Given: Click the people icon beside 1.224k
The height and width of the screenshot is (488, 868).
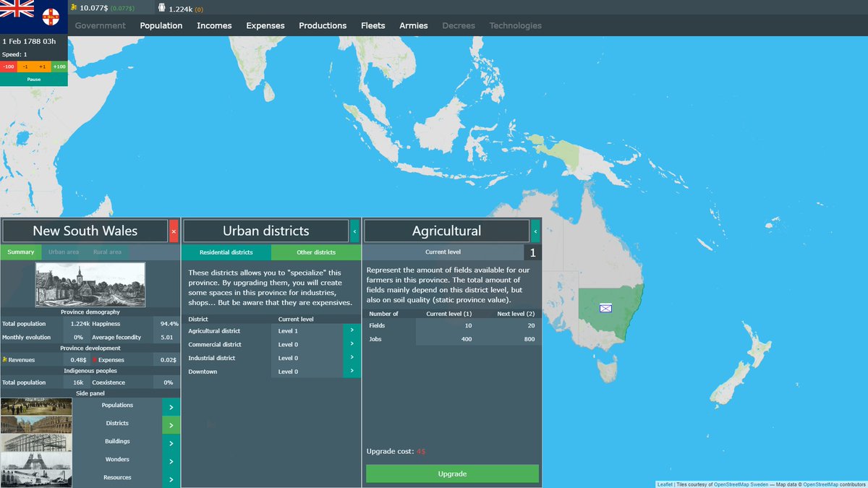Looking at the screenshot, I should point(161,8).
